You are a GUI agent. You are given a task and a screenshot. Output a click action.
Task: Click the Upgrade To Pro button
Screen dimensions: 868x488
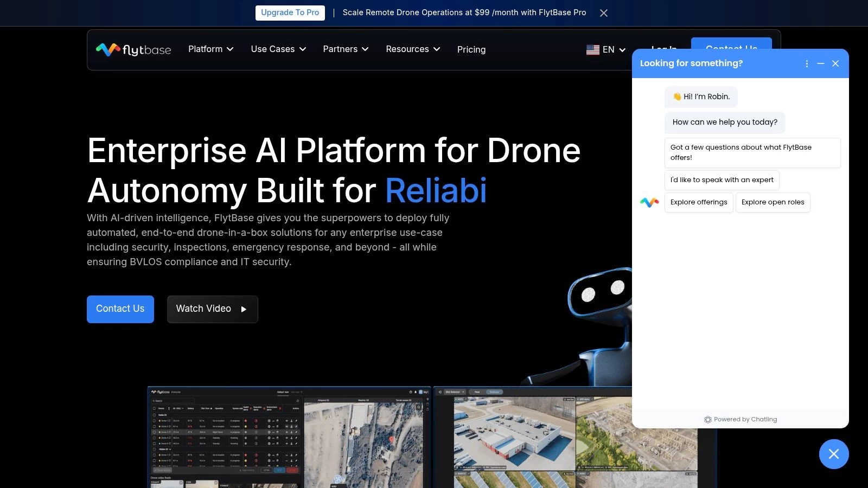290,12
